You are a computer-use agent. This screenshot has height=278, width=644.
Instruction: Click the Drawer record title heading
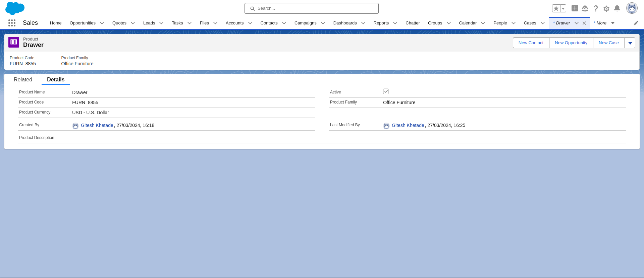(x=33, y=45)
